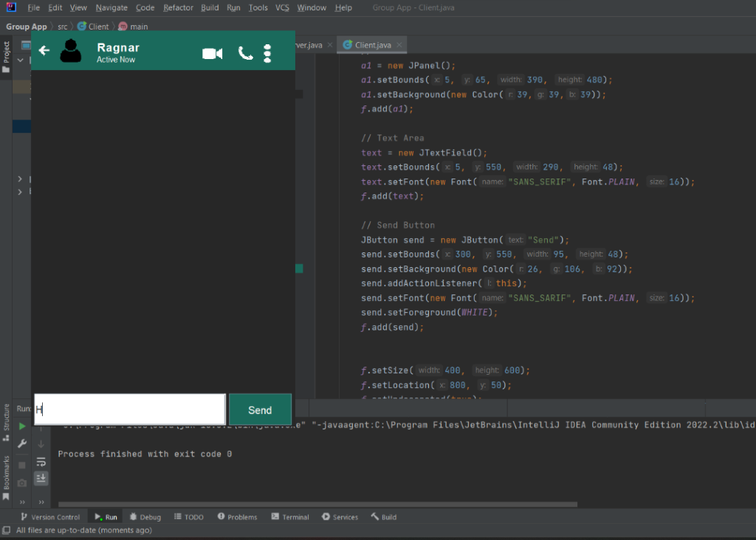Start a voice call via phone icon

(x=245, y=53)
